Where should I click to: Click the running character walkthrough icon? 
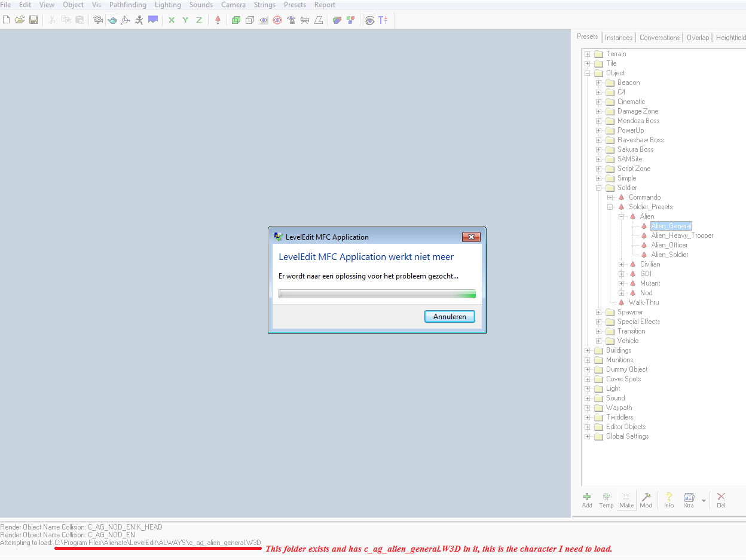(139, 20)
